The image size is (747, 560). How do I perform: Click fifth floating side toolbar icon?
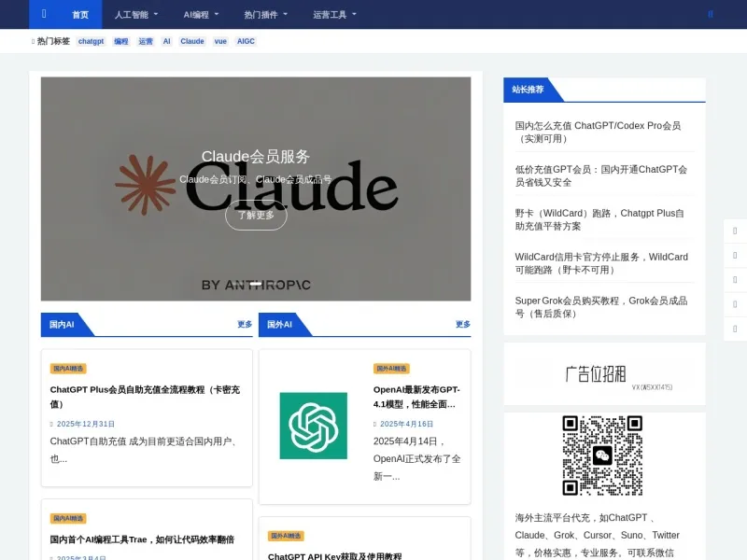pos(735,329)
